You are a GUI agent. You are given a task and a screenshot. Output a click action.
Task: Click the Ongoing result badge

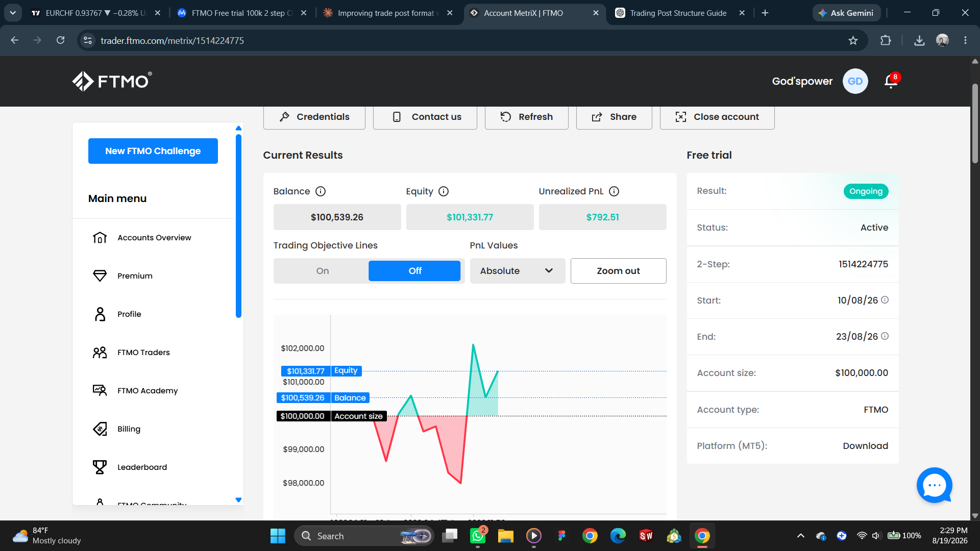tap(866, 191)
